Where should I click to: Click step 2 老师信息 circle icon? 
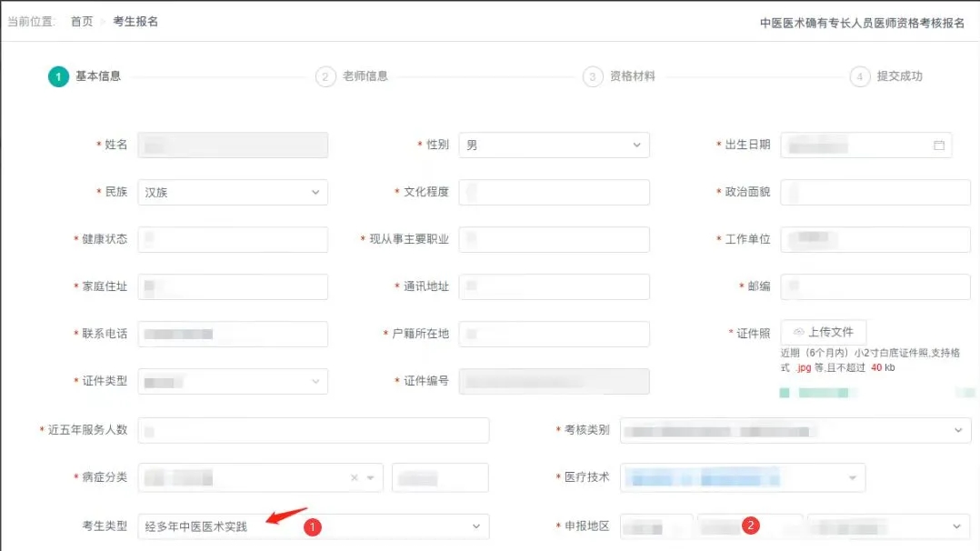[325, 77]
